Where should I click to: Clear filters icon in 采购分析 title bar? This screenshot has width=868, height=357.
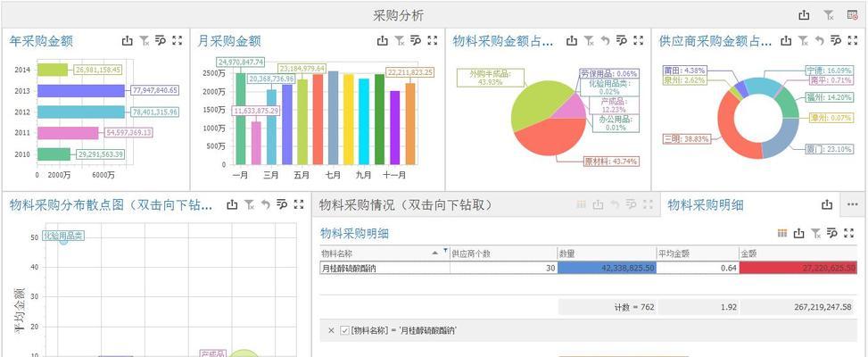829,15
